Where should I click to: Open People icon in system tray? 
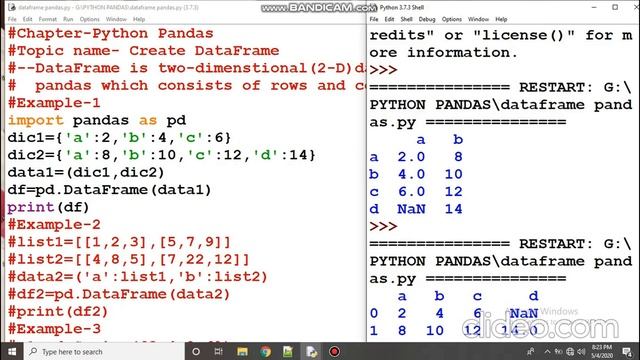click(x=531, y=351)
